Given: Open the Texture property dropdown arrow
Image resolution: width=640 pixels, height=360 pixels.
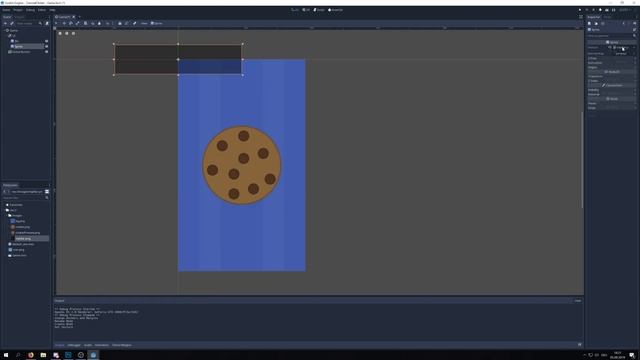Looking at the screenshot, I should tap(634, 47).
